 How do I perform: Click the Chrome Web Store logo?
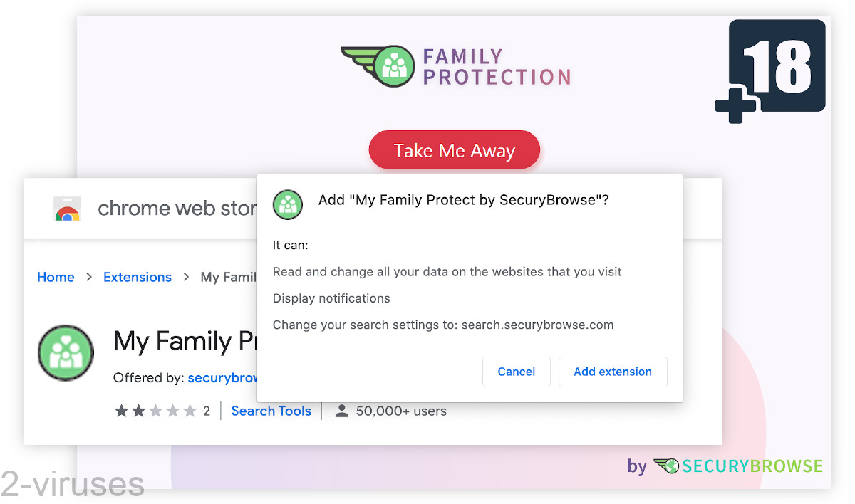pos(67,207)
